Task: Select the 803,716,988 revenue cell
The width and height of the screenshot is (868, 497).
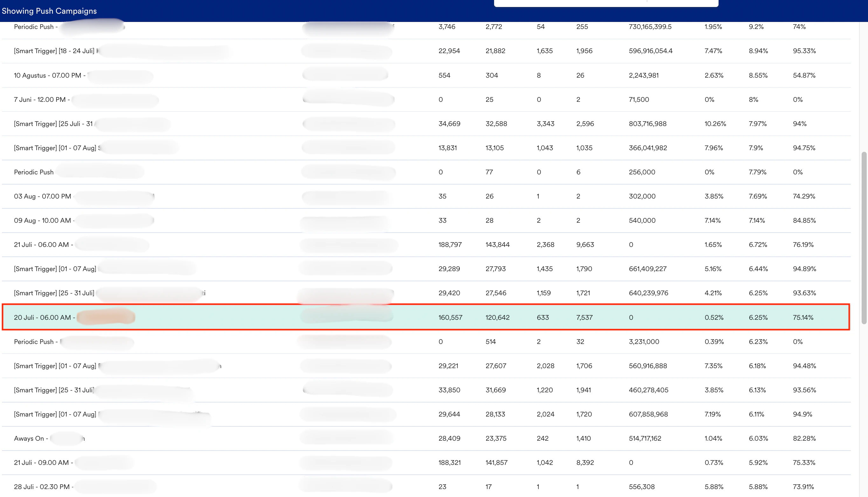Action: 648,123
